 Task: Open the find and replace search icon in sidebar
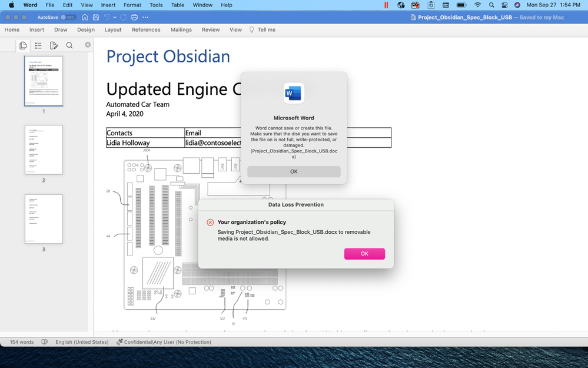tap(69, 45)
